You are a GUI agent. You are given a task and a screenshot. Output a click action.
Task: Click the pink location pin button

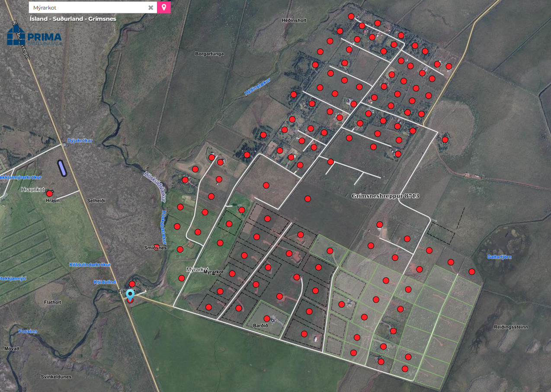164,7
